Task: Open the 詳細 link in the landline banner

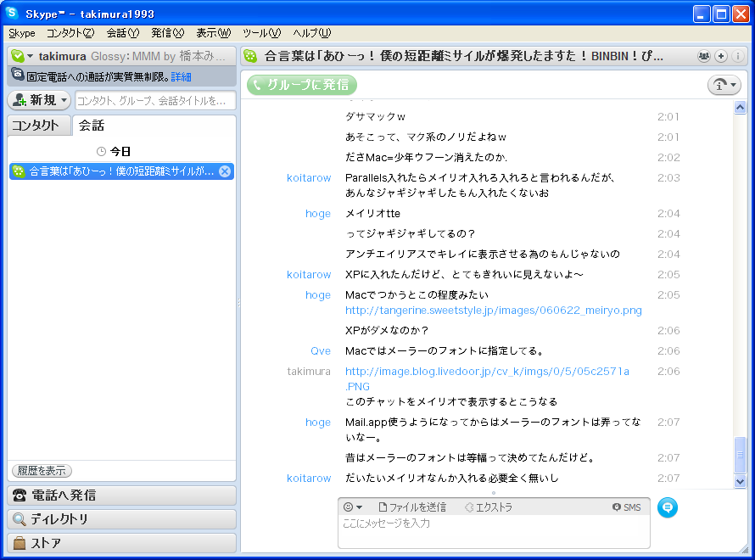Action: [x=181, y=77]
